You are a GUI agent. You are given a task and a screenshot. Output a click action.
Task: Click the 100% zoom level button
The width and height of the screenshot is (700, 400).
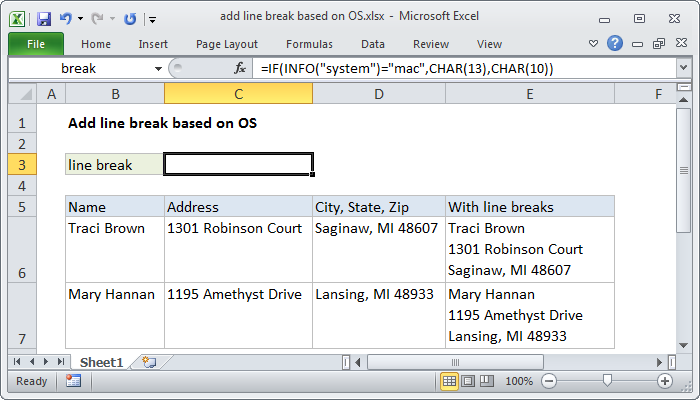(x=519, y=381)
